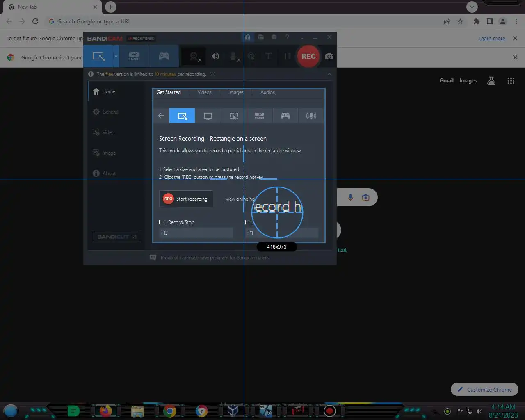Click the Start recording button
Screen dimensions: 525x420
(x=186, y=199)
